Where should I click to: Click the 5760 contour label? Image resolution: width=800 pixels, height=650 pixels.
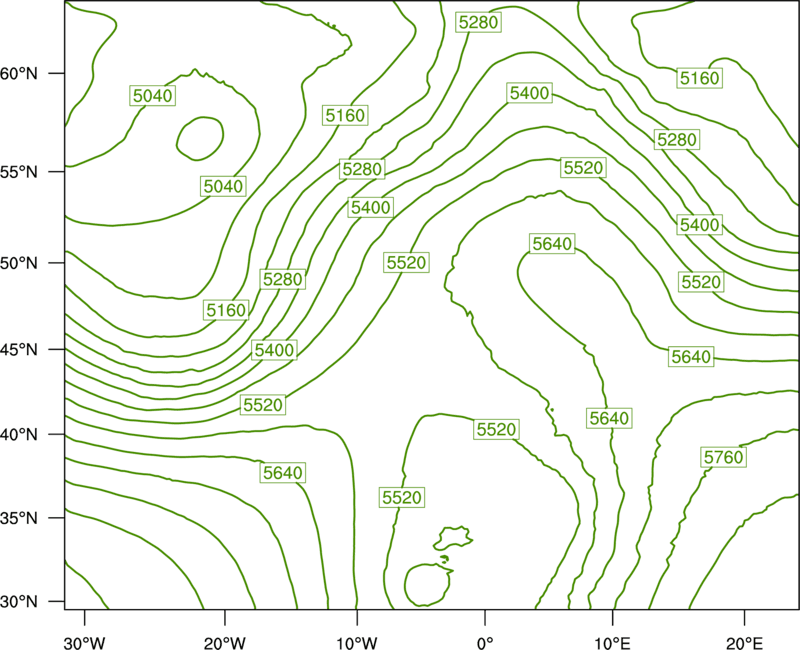(x=723, y=457)
